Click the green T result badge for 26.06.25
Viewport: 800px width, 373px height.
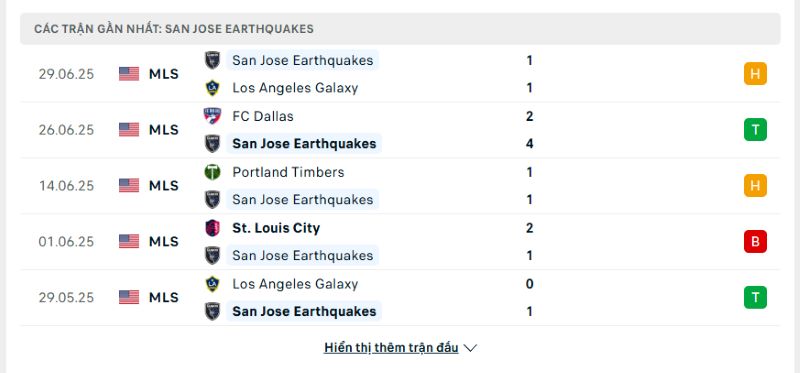tap(755, 130)
